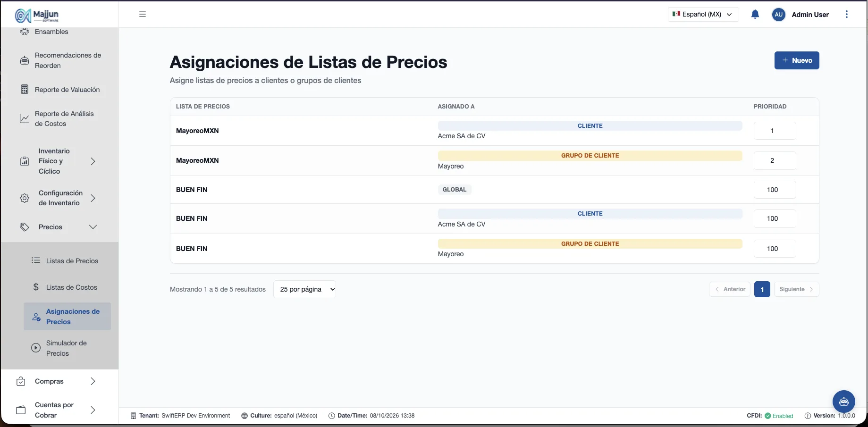The width and height of the screenshot is (868, 427).
Task: Click 'Mostrando 1 a 5 de 5 resultados'
Action: click(x=218, y=289)
